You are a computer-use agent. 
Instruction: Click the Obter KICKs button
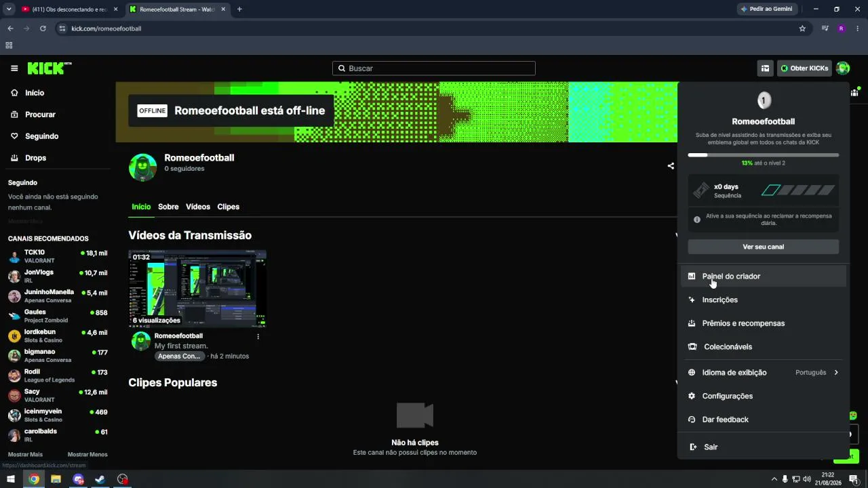coord(804,68)
